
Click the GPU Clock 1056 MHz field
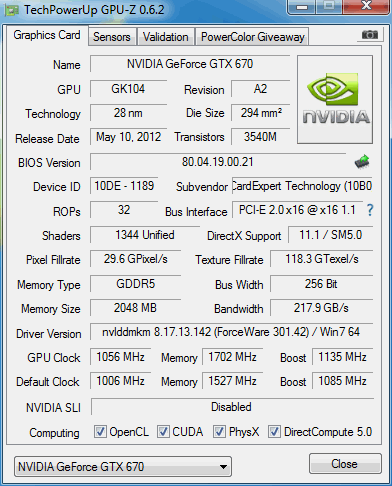(x=120, y=357)
